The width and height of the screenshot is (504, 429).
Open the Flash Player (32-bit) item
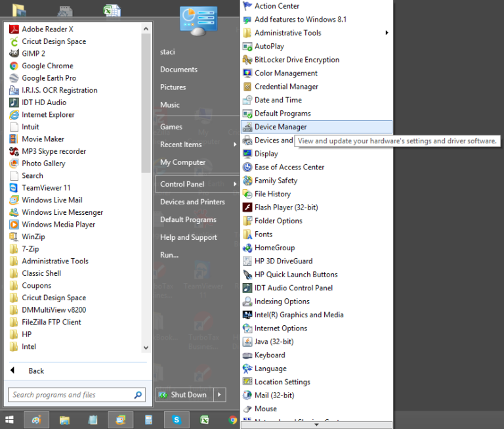point(286,208)
